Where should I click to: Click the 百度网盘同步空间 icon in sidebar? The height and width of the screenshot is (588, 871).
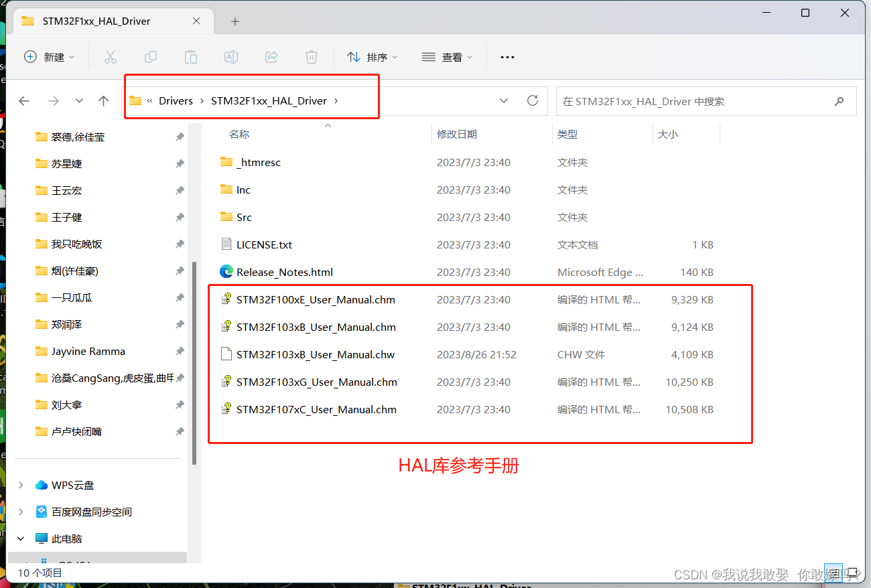[40, 511]
